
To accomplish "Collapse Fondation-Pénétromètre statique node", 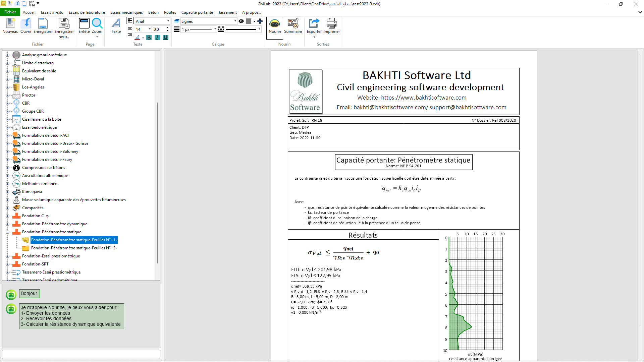I will coord(7,232).
